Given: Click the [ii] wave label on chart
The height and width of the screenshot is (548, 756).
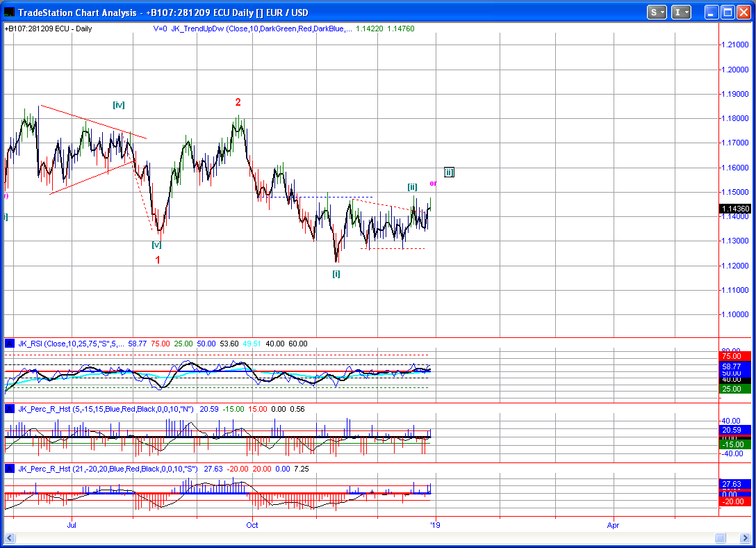Looking at the screenshot, I should (412, 187).
